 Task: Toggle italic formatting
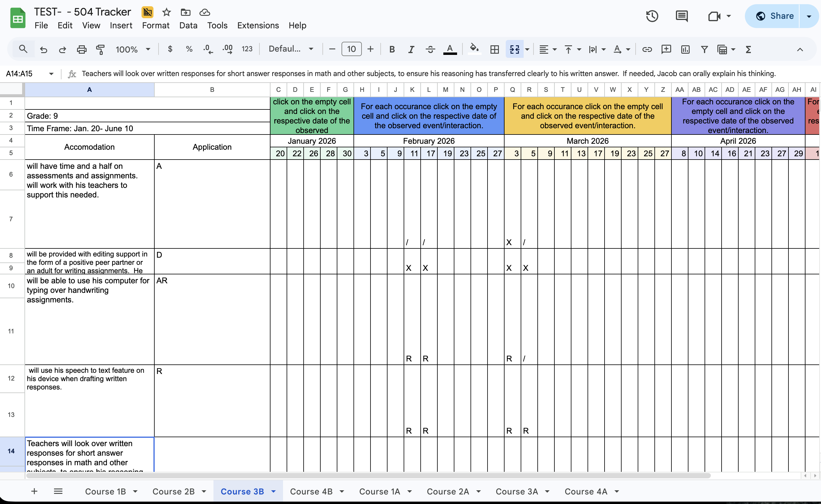pos(411,49)
